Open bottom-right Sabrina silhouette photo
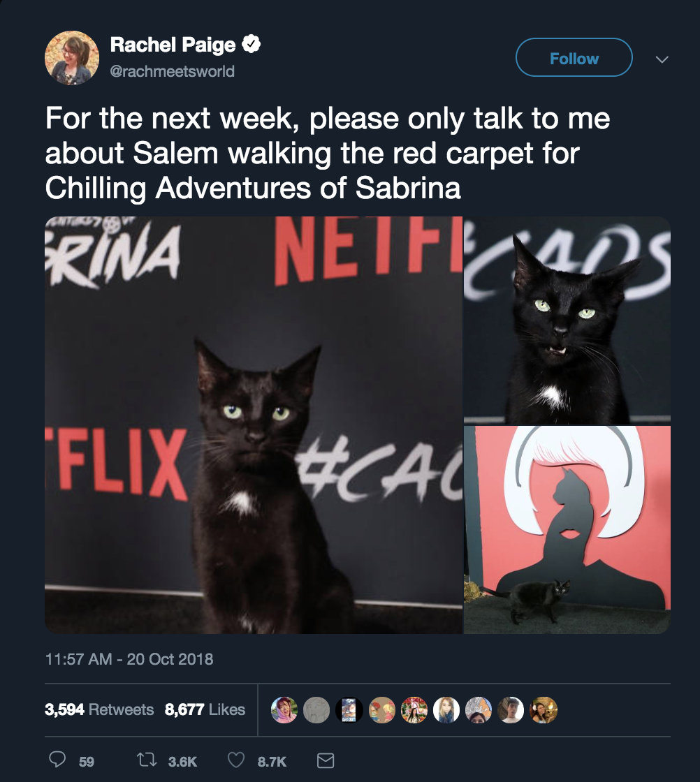Screen dimensions: 700x782 567,530
